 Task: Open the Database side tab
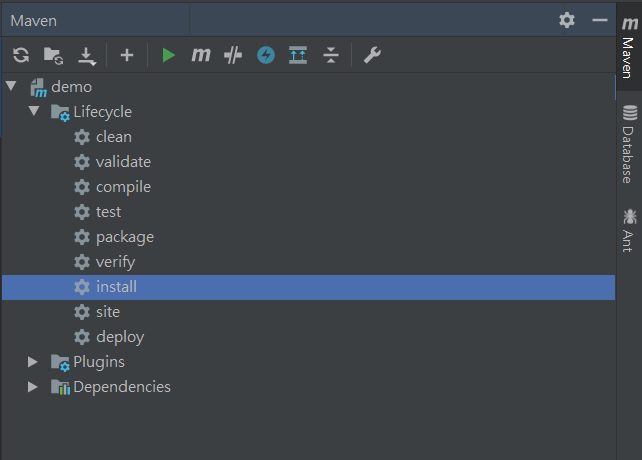coord(629,144)
